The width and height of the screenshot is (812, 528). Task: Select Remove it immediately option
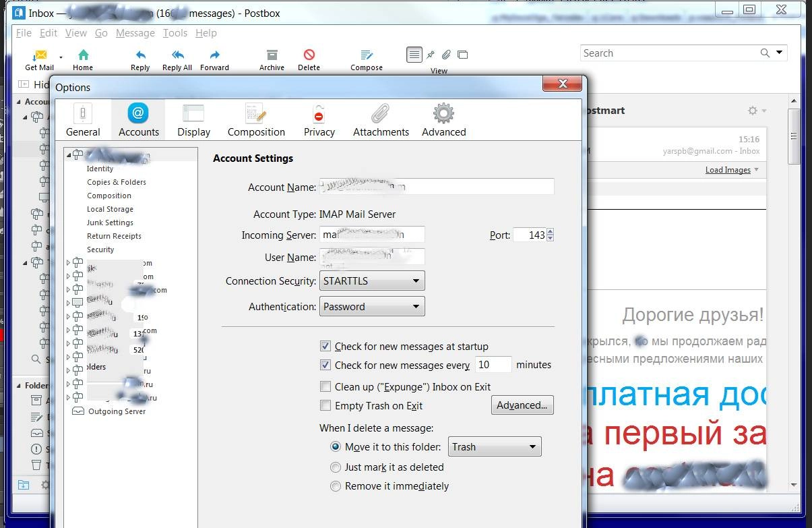pyautogui.click(x=336, y=486)
